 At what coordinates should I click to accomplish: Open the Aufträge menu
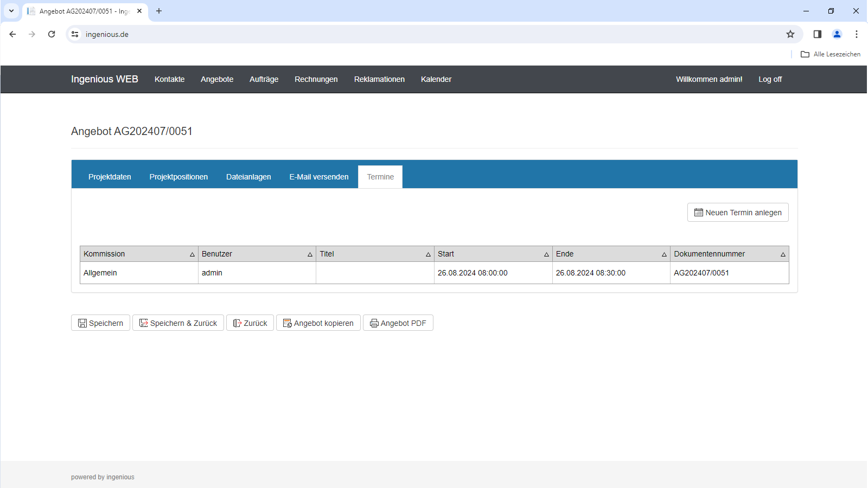[264, 79]
